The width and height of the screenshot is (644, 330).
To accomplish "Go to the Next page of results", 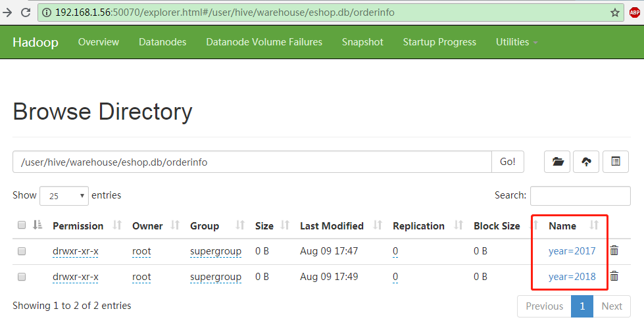I will tap(611, 306).
